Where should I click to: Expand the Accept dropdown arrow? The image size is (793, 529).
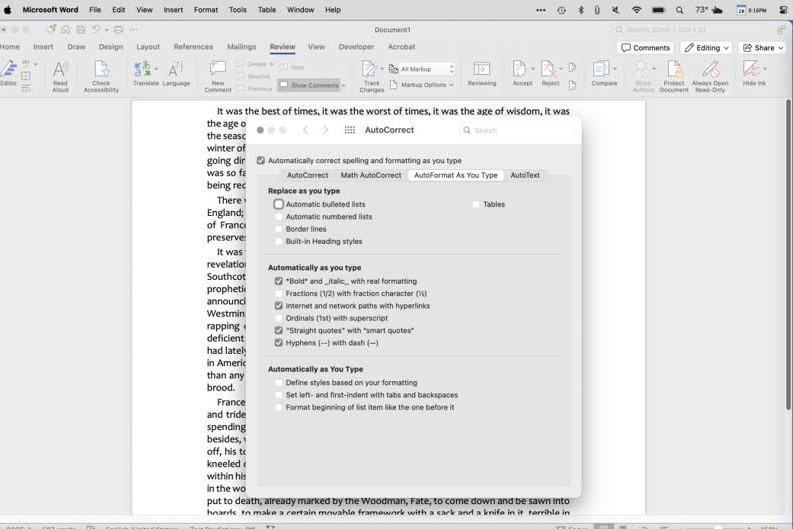pos(533,69)
